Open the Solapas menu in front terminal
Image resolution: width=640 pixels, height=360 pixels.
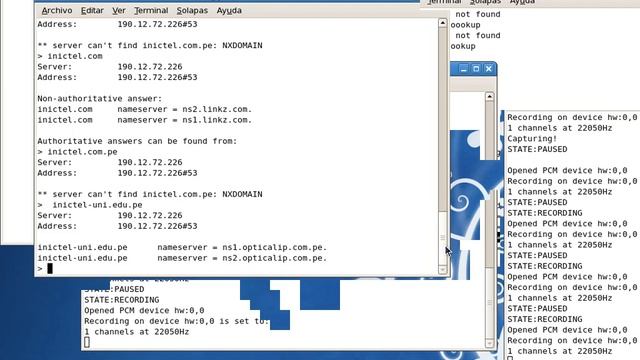pyautogui.click(x=192, y=10)
